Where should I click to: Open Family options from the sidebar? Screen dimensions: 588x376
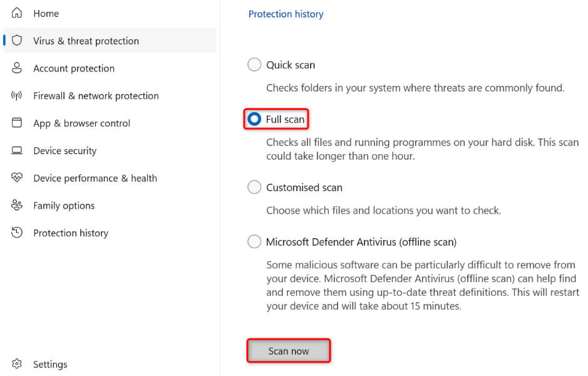[x=64, y=206]
